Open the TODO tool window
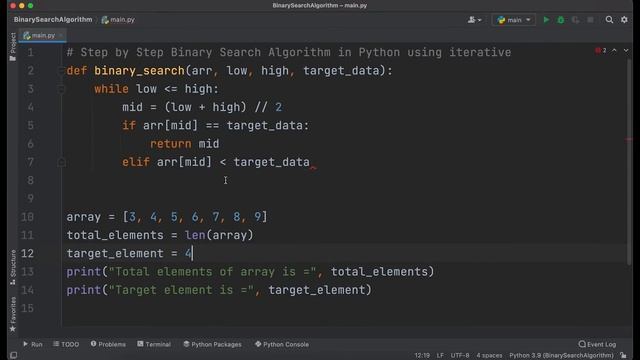640x360 pixels. point(66,344)
